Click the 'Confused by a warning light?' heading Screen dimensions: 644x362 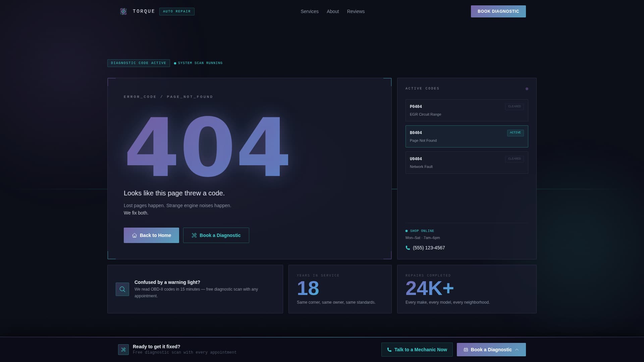(167, 282)
